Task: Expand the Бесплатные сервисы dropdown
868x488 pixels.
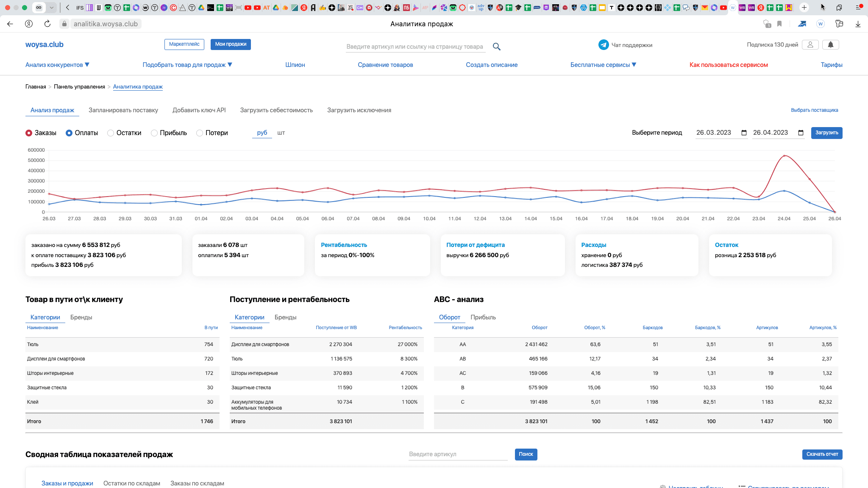Action: (x=603, y=65)
